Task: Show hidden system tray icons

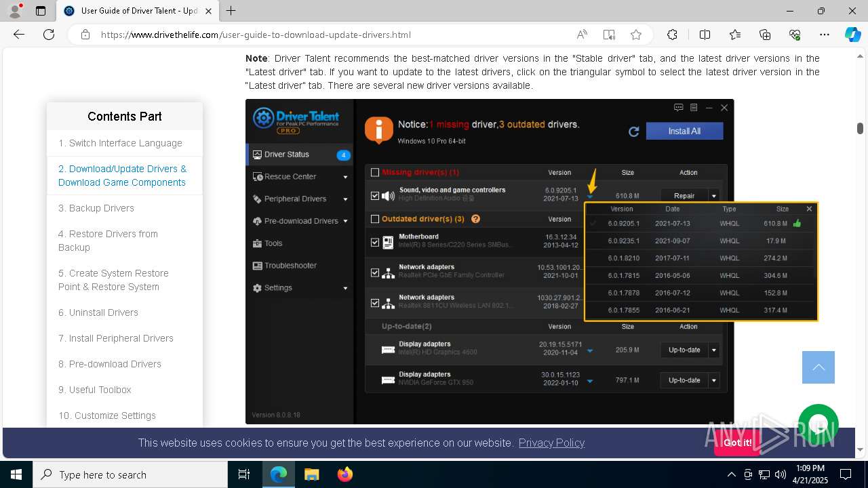Action: [731, 474]
